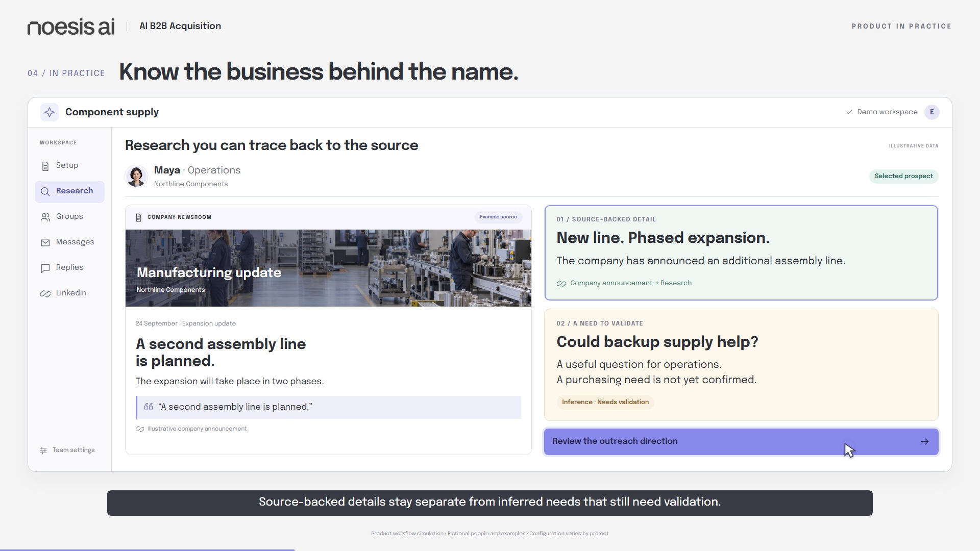Screen dimensions: 980x551
Task: Click the Team settings sliders icon
Action: point(43,450)
